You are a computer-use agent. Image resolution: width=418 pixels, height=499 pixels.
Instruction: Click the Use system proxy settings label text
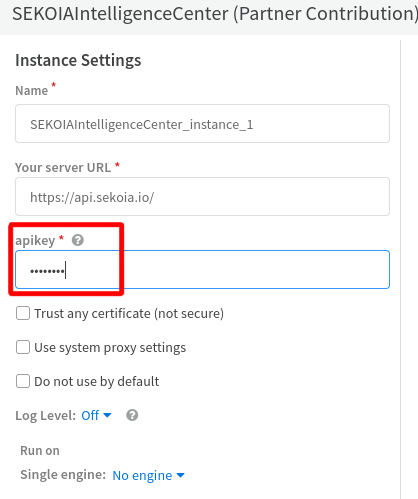[110, 348]
